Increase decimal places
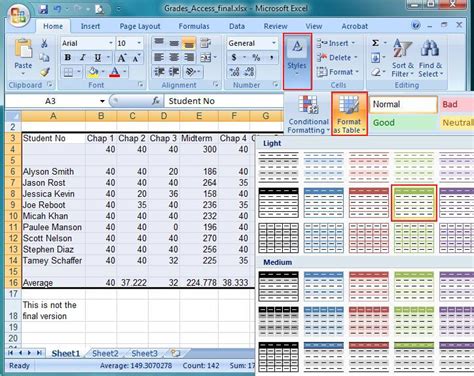Screen dimensions: 474x376 [234, 72]
